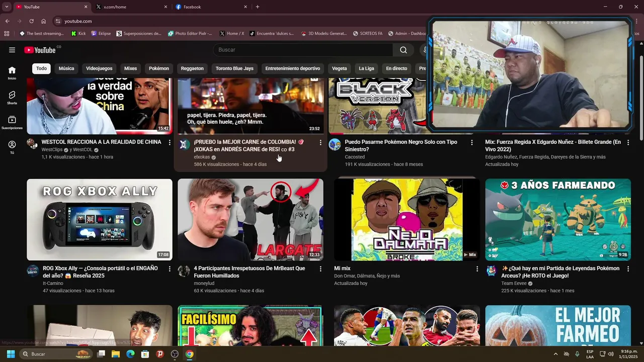Open Shorts from the sidebar

click(x=12, y=98)
